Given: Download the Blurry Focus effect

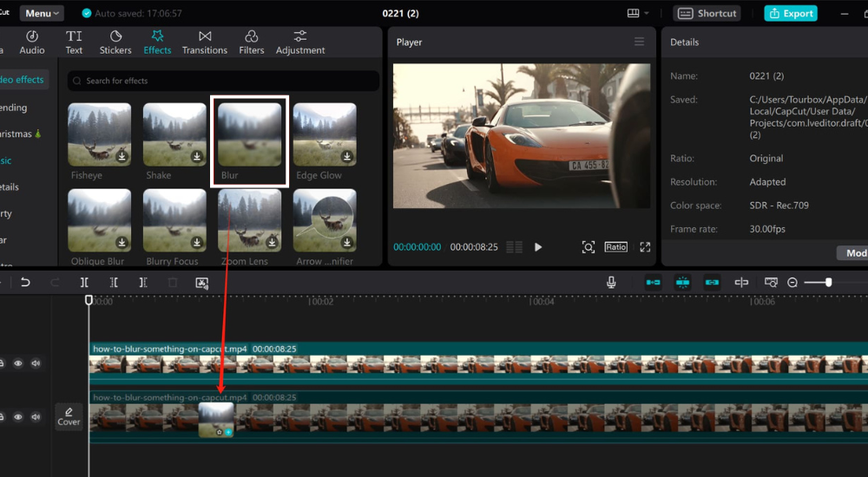Looking at the screenshot, I should (197, 242).
